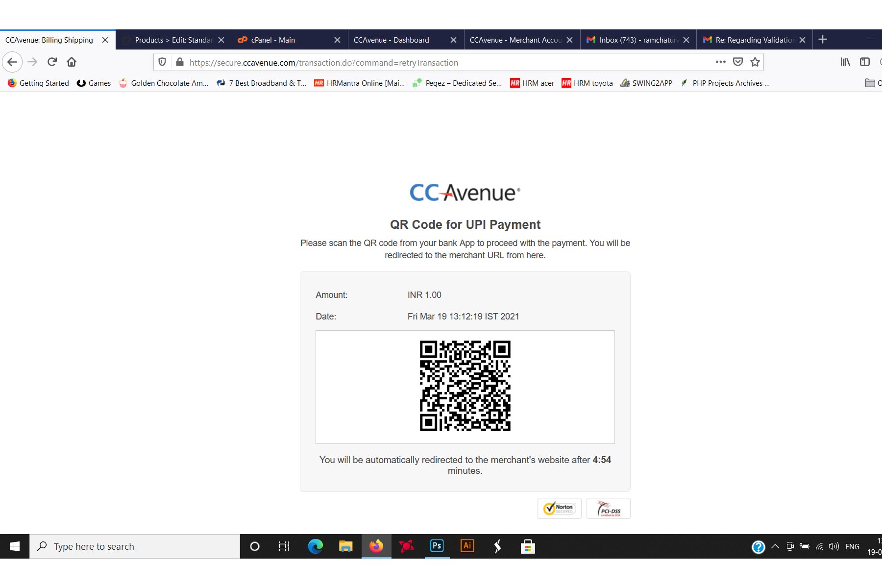Image resolution: width=882 pixels, height=588 pixels.
Task: Change ENG input language
Action: [852, 546]
